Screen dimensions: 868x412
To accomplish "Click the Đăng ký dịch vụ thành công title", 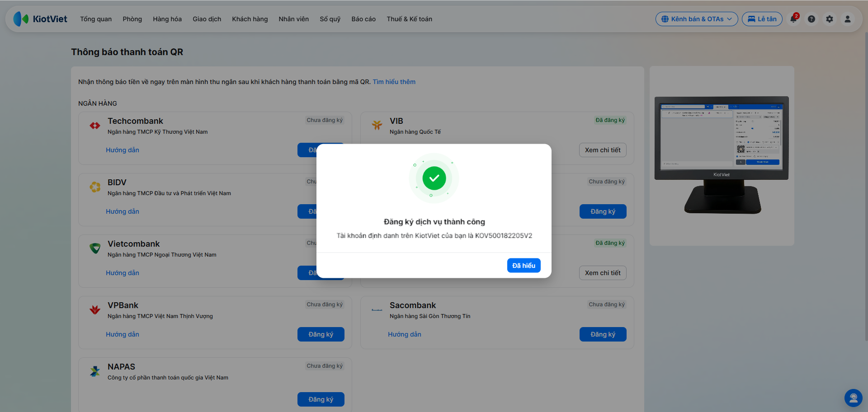I will click(434, 222).
